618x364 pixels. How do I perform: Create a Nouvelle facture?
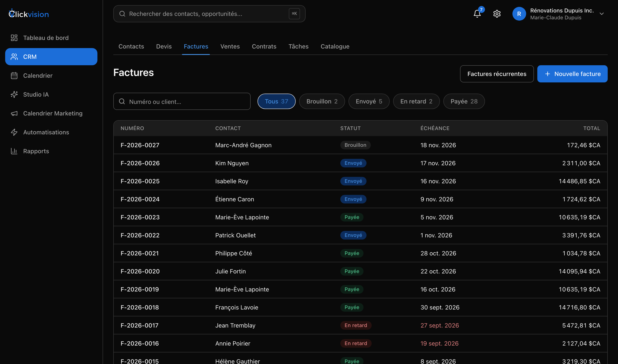pyautogui.click(x=572, y=74)
